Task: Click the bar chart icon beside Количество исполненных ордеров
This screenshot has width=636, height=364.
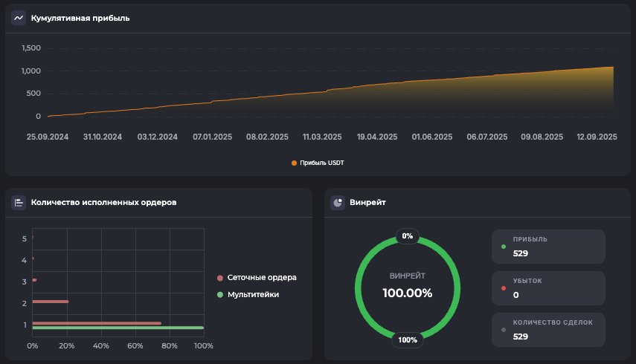Action: point(19,202)
